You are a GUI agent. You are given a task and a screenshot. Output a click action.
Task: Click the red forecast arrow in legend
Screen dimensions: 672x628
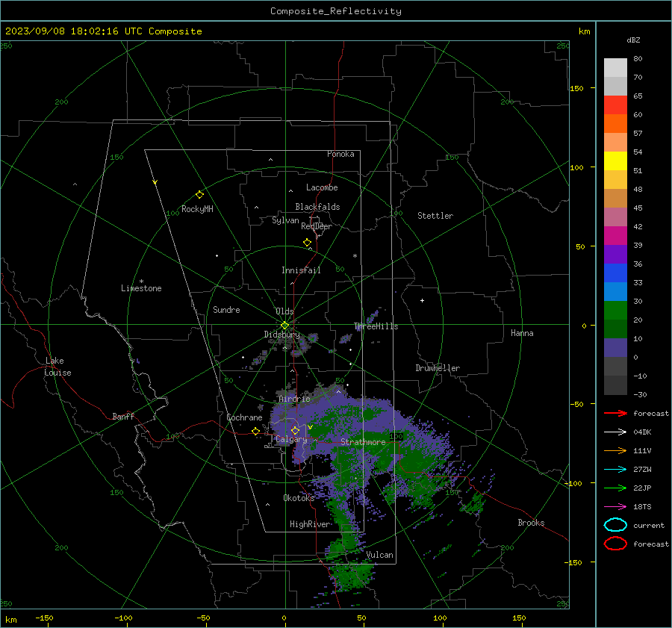(615, 413)
